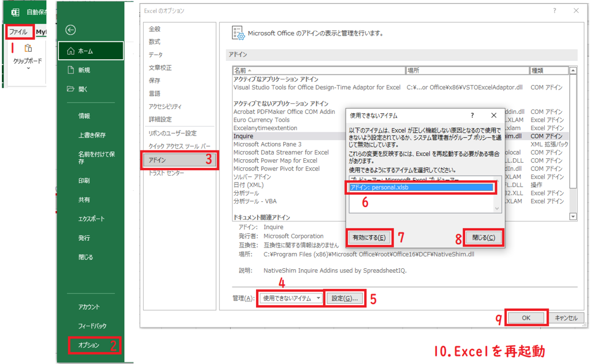Click the 設定(G)... button
592x364 pixels.
tap(344, 298)
